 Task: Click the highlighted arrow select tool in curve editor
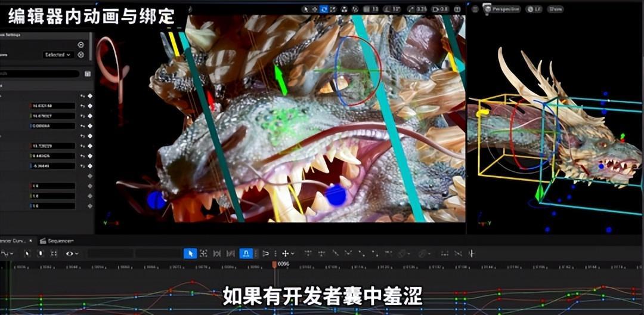[x=190, y=254]
